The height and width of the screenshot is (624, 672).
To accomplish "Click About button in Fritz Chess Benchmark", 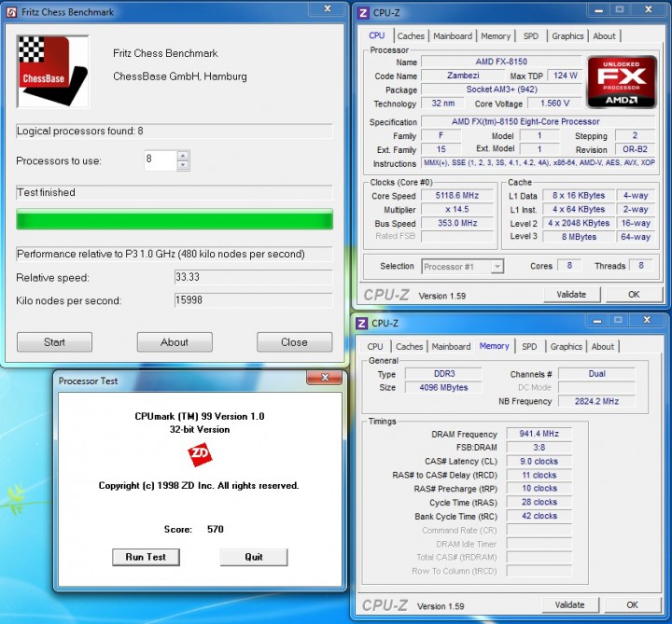I will 175,342.
